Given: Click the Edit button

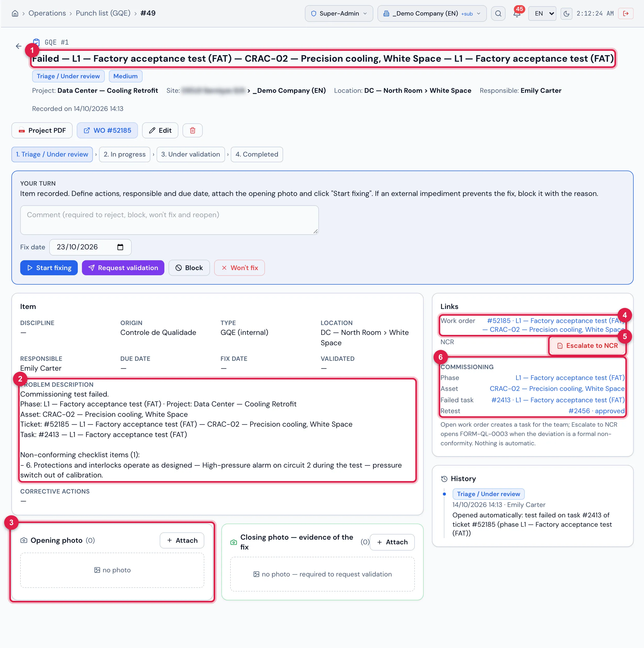Looking at the screenshot, I should [x=160, y=130].
